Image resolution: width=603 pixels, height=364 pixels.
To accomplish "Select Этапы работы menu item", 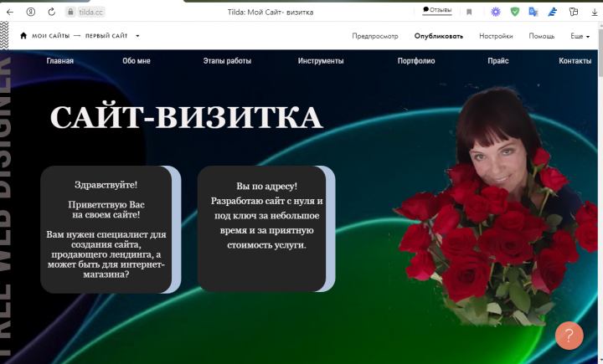I will (227, 61).
